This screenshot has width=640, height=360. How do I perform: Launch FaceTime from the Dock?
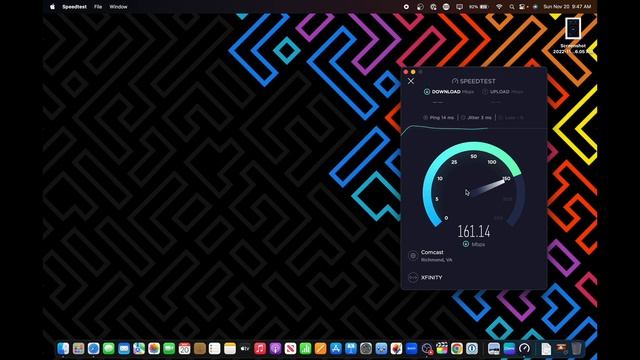[169, 349]
